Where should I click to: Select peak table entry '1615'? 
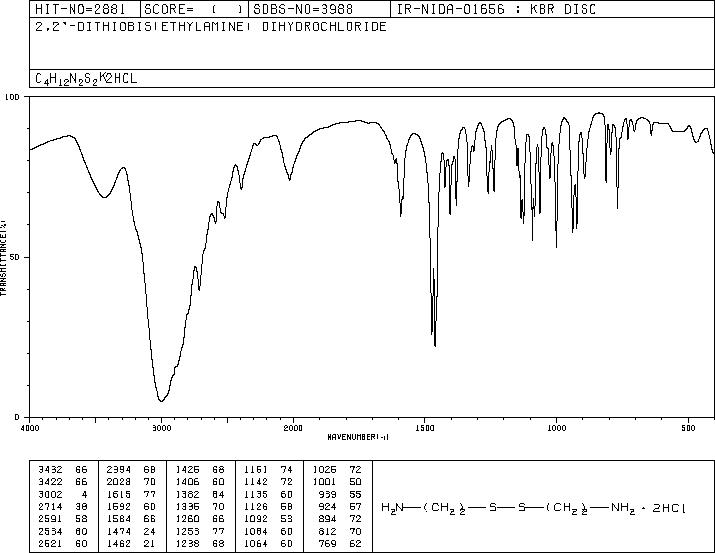pos(119,494)
